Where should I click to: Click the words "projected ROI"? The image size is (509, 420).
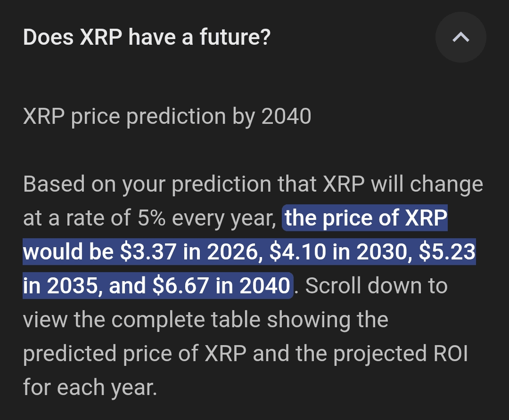401,353
